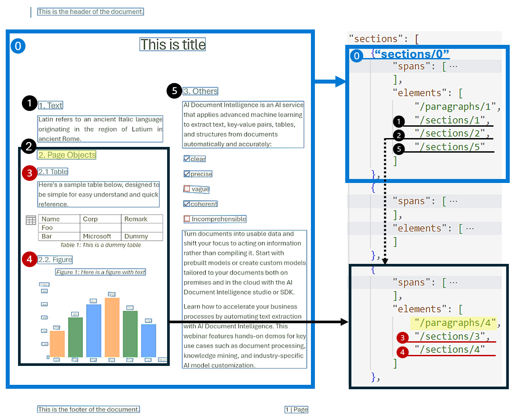This screenshot has width=515, height=420.
Task: Click the black badge numbered 5
Action: tap(175, 91)
